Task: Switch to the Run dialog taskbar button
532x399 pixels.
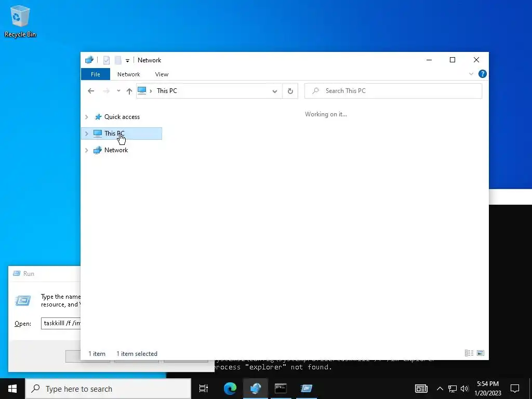Action: 307,389
